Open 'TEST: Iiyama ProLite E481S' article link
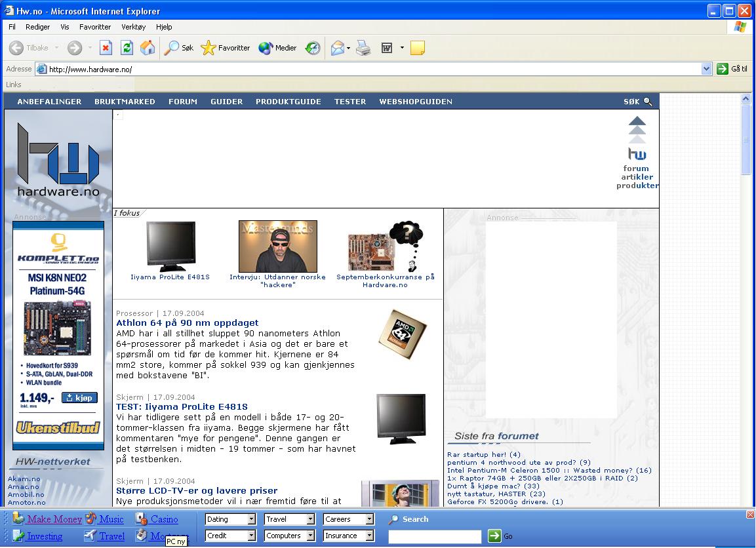This screenshot has height=548, width=756. [182, 407]
